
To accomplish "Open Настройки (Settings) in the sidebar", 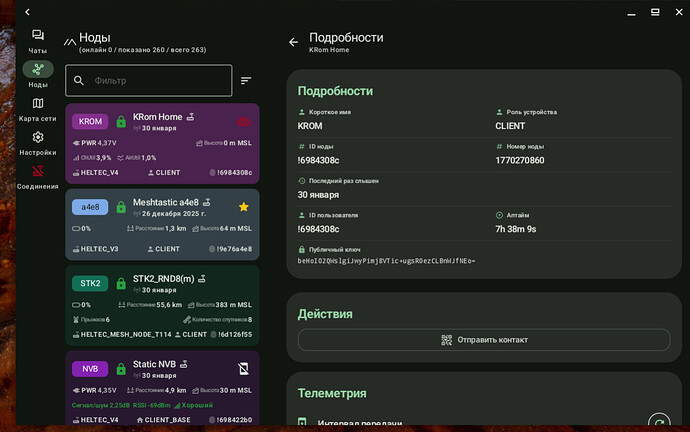I will pos(38,142).
